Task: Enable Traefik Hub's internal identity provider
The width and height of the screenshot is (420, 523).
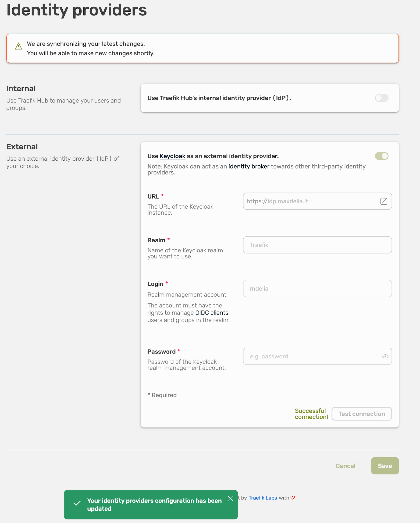Action: pyautogui.click(x=381, y=98)
